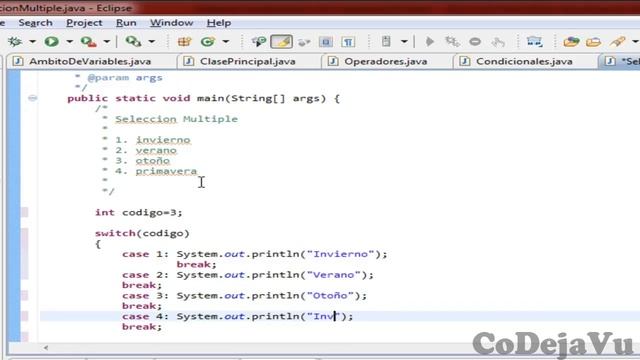The image size is (640, 360).
Task: Open the Search menu
Action: click(x=36, y=23)
